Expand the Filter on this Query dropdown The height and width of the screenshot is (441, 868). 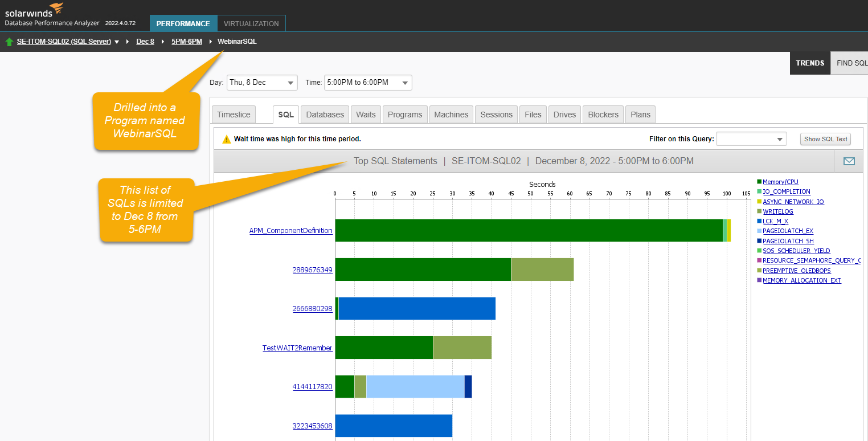click(751, 139)
